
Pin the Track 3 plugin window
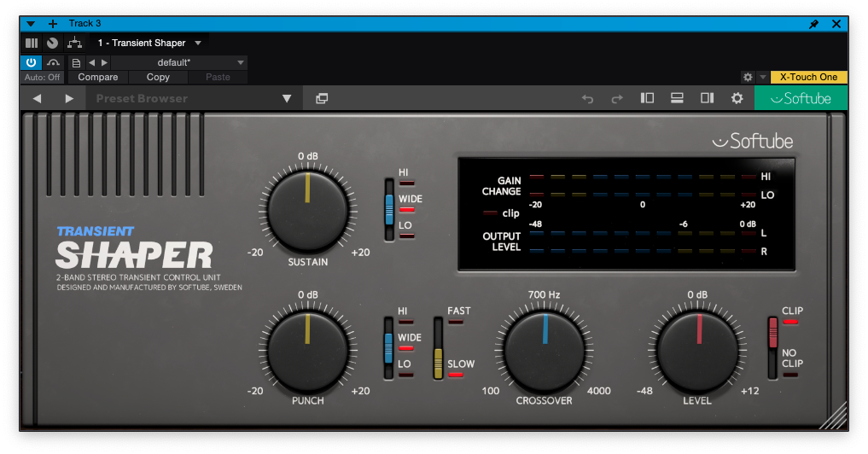click(x=813, y=24)
